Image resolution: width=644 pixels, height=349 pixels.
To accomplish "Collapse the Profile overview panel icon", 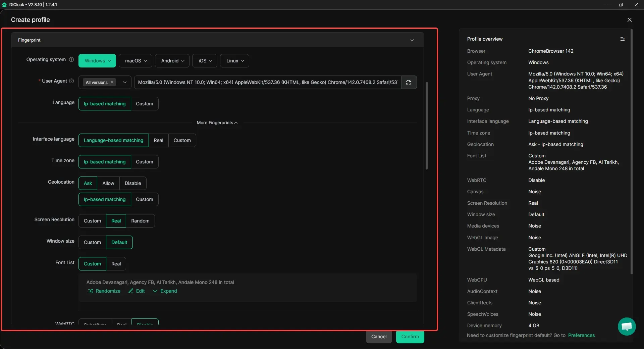I will (622, 39).
